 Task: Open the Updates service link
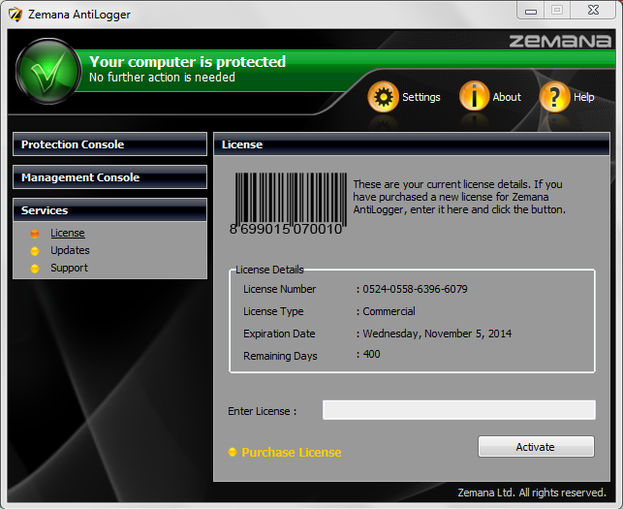(x=70, y=250)
